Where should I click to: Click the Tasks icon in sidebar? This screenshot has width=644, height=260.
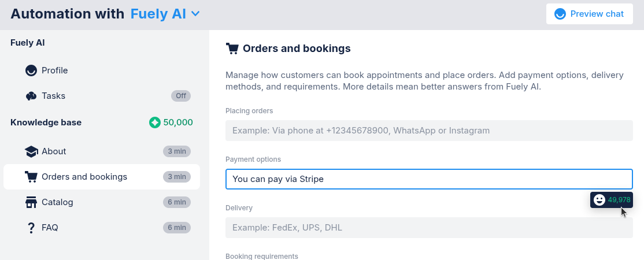(31, 96)
